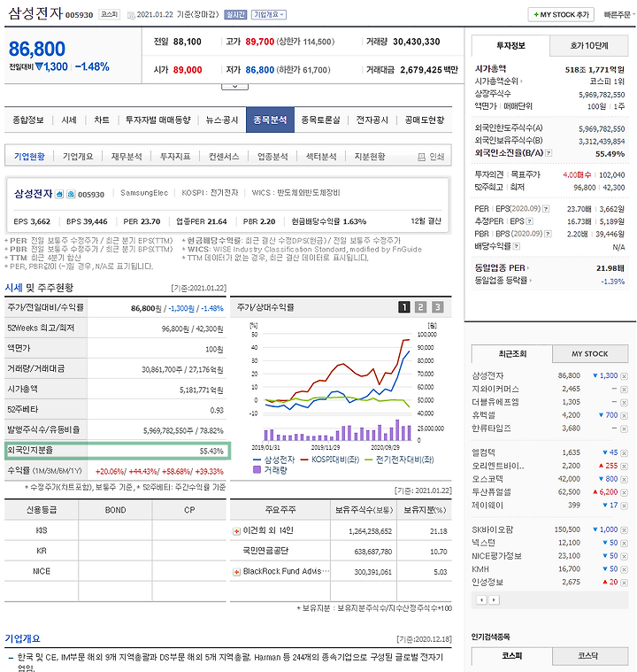Open first icon beside 삼성전자 company name
The image size is (637, 672).
tap(59, 194)
